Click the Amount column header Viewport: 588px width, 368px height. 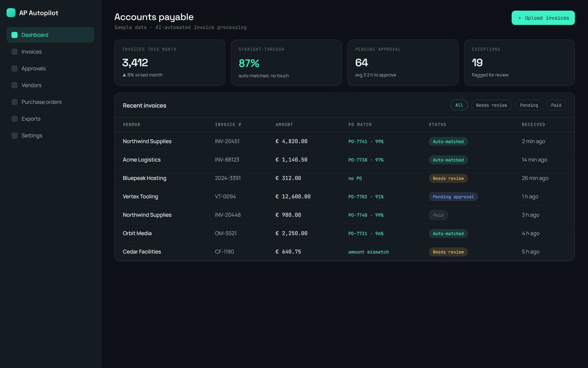click(x=284, y=125)
